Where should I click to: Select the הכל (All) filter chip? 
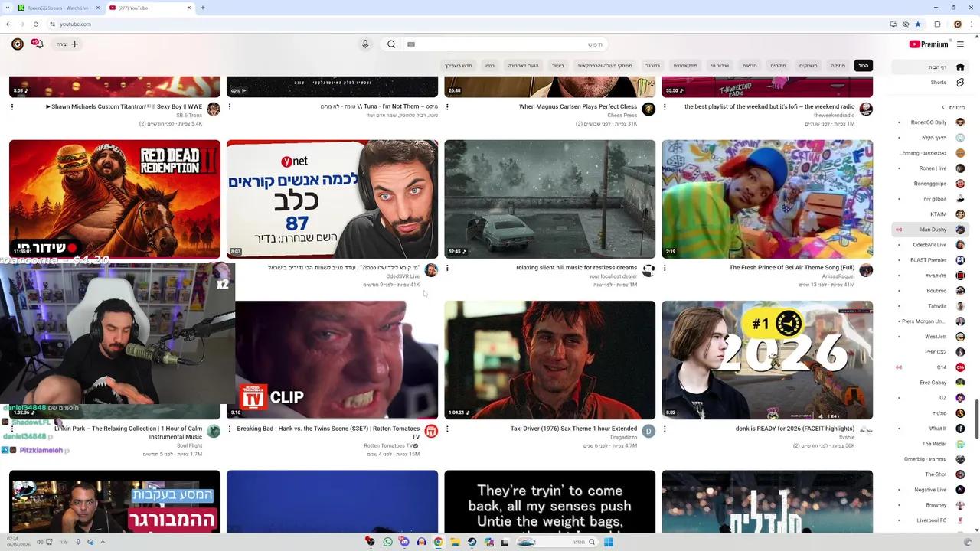tap(863, 66)
